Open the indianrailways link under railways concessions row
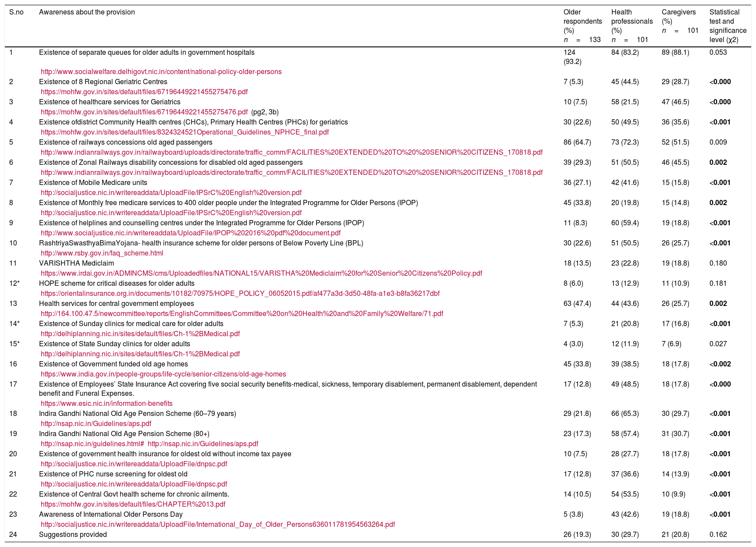756x547 pixels. coord(291,152)
